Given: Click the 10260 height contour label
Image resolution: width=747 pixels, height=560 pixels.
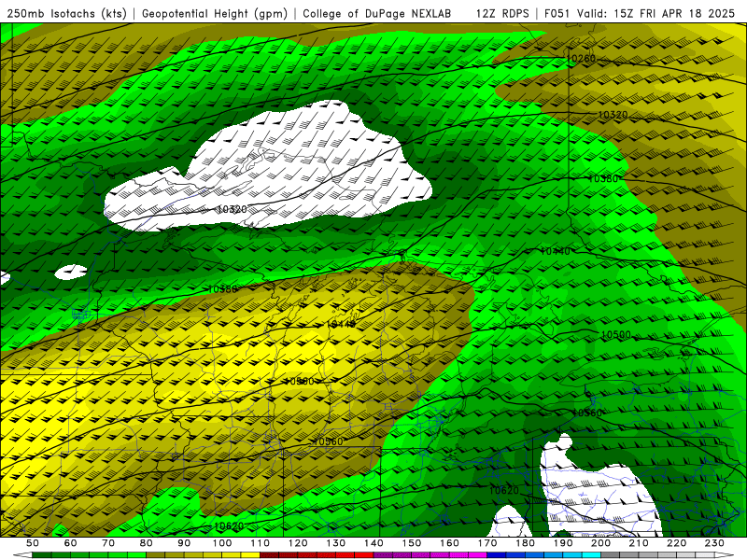Looking at the screenshot, I should (x=582, y=59).
